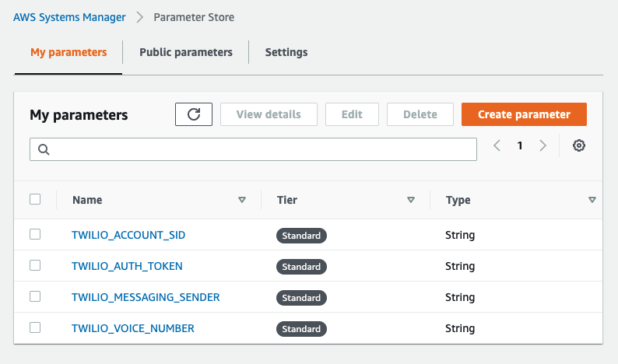
Task: Click Parameter Store breadcrumb text
Action: pyautogui.click(x=194, y=17)
